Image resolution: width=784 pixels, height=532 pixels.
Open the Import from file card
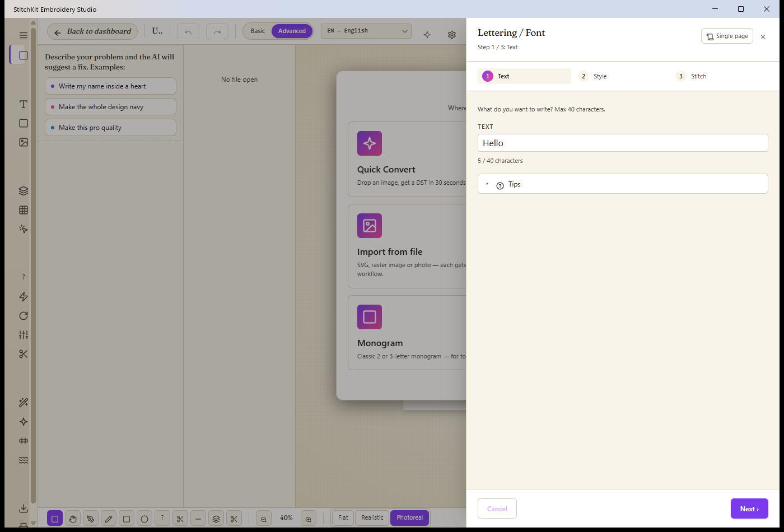407,246
